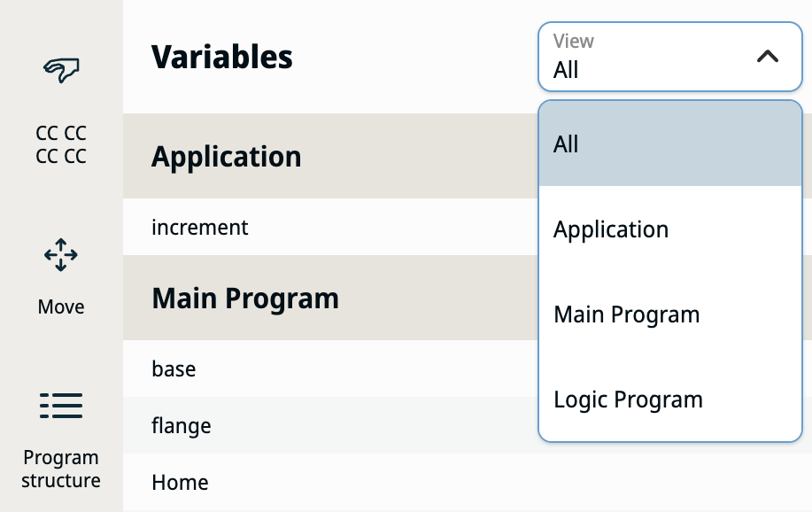812x512 pixels.
Task: Click the 'Variables' panel title
Action: (x=222, y=57)
